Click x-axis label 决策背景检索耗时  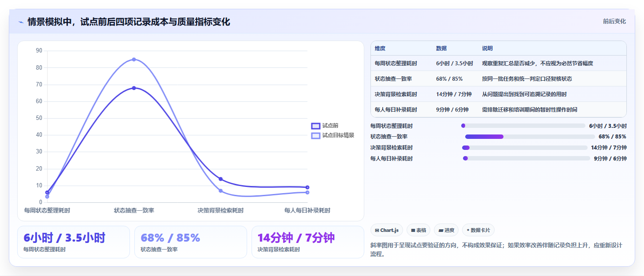tap(221, 210)
